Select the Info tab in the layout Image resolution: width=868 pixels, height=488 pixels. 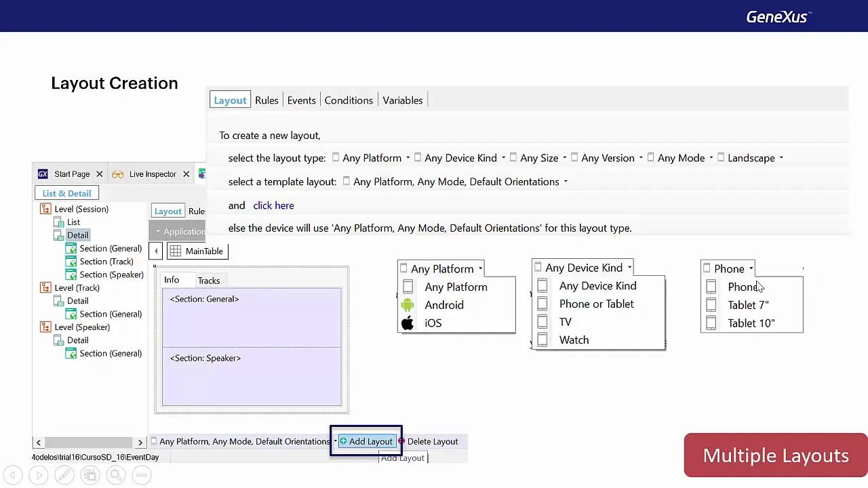[x=172, y=280]
